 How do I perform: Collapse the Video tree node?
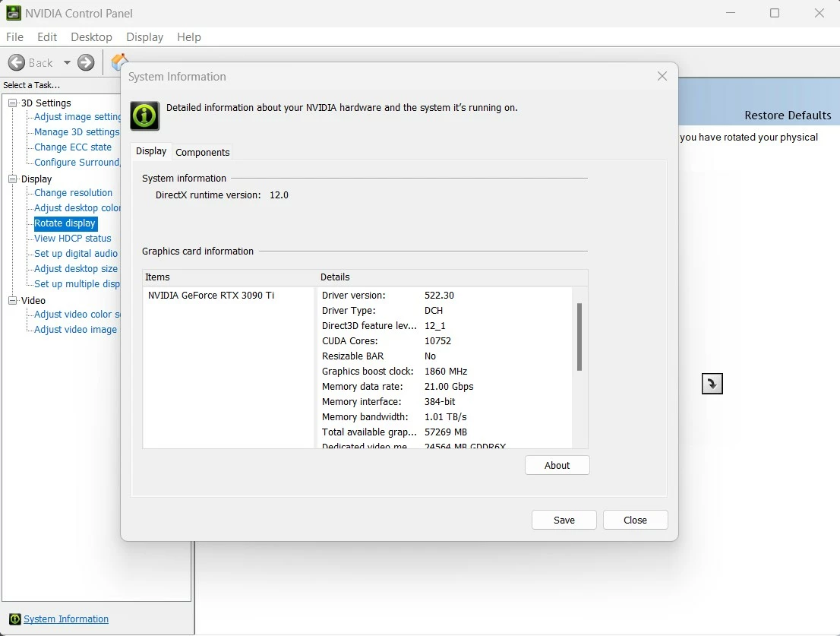12,301
